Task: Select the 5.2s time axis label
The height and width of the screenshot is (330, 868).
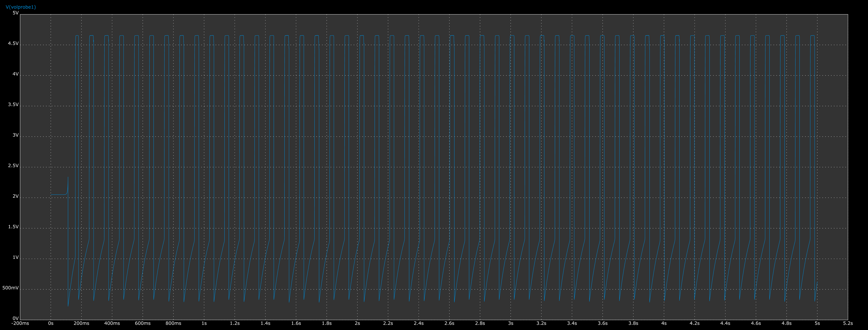Action: coord(848,323)
